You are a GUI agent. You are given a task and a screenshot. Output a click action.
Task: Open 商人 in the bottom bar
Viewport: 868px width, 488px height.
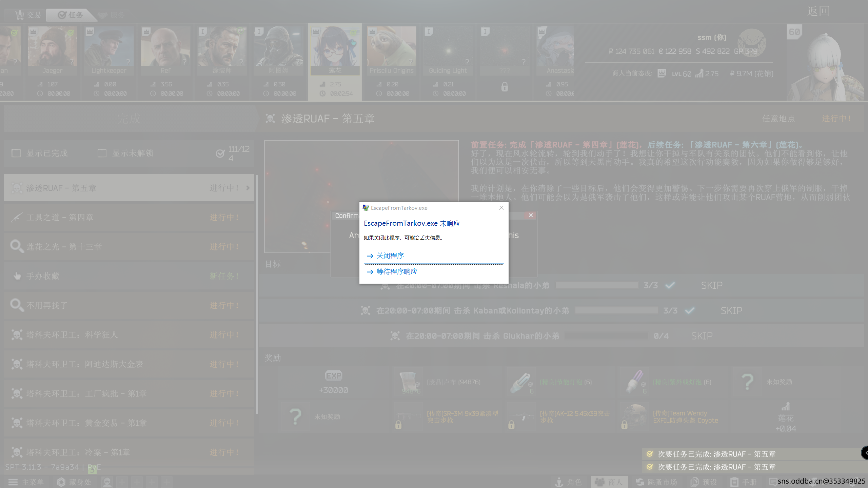point(609,482)
